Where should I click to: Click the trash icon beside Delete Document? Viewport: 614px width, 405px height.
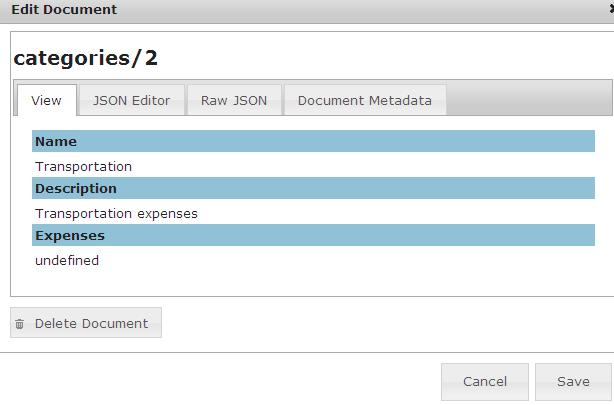pos(20,324)
